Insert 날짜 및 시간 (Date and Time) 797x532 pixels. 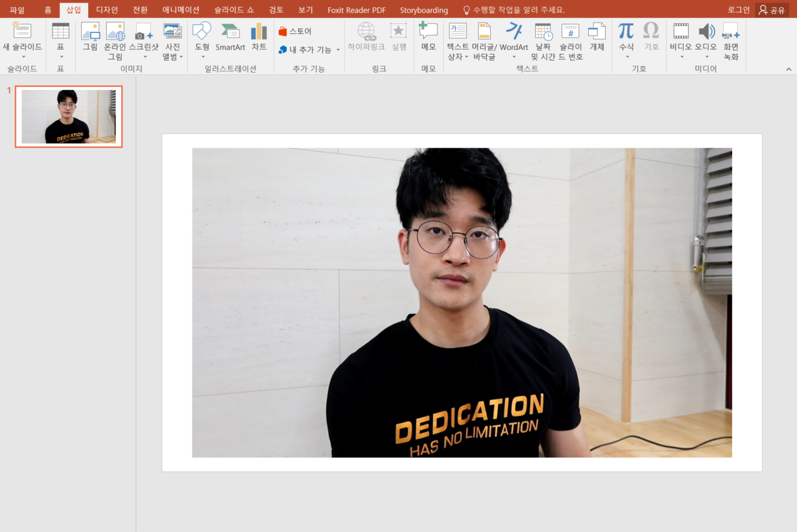[x=543, y=31]
